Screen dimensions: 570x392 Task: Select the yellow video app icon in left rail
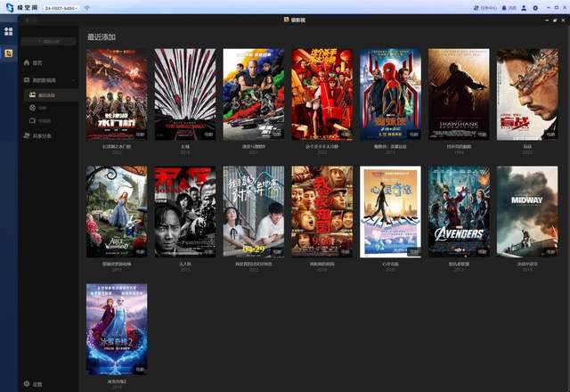coord(8,53)
